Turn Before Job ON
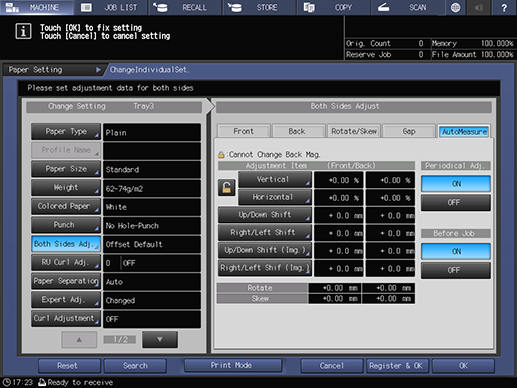 point(456,251)
